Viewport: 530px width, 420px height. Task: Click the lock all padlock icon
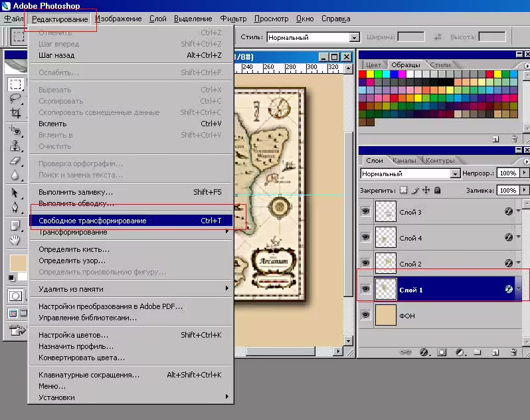click(438, 190)
